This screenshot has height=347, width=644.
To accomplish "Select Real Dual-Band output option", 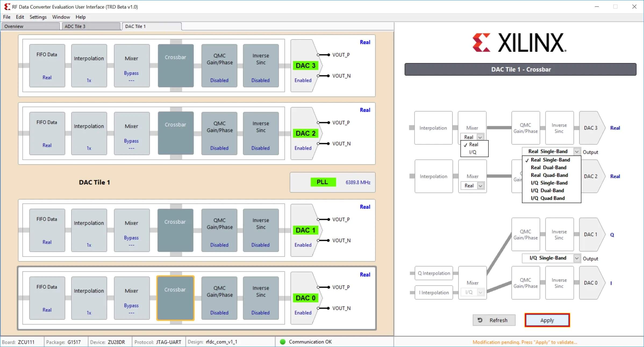I will tap(548, 168).
